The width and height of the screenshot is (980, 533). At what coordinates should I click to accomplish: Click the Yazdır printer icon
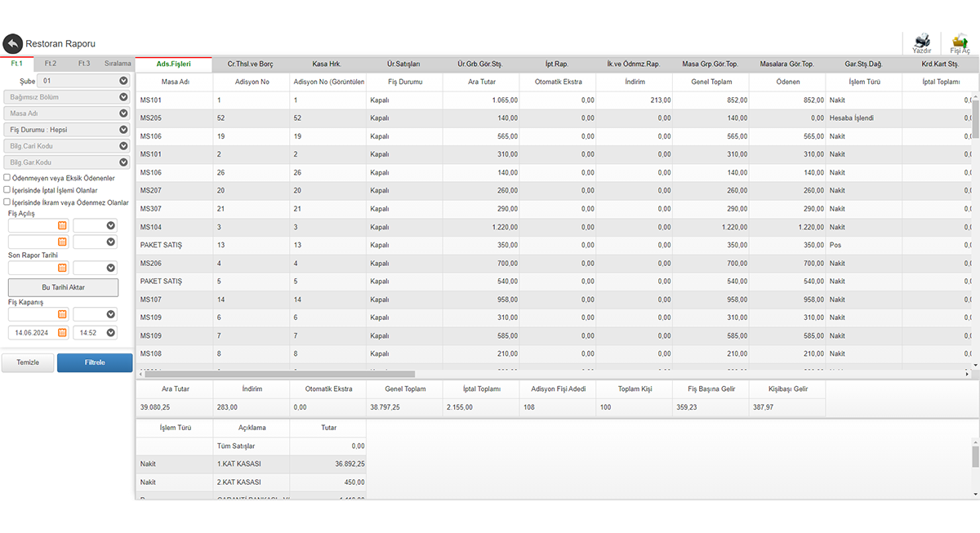[921, 42]
